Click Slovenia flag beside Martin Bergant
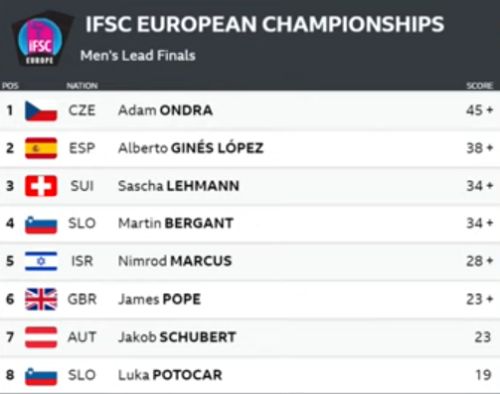 click(41, 224)
